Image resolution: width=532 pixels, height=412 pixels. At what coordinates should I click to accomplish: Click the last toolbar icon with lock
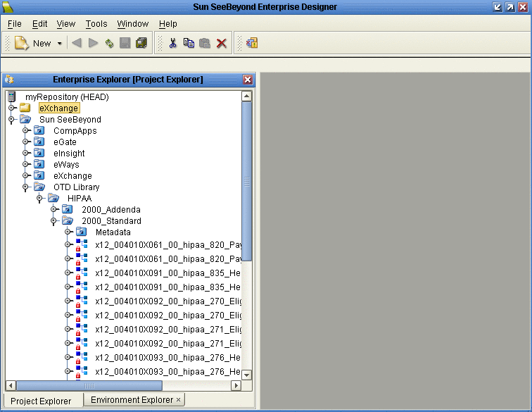(x=252, y=43)
